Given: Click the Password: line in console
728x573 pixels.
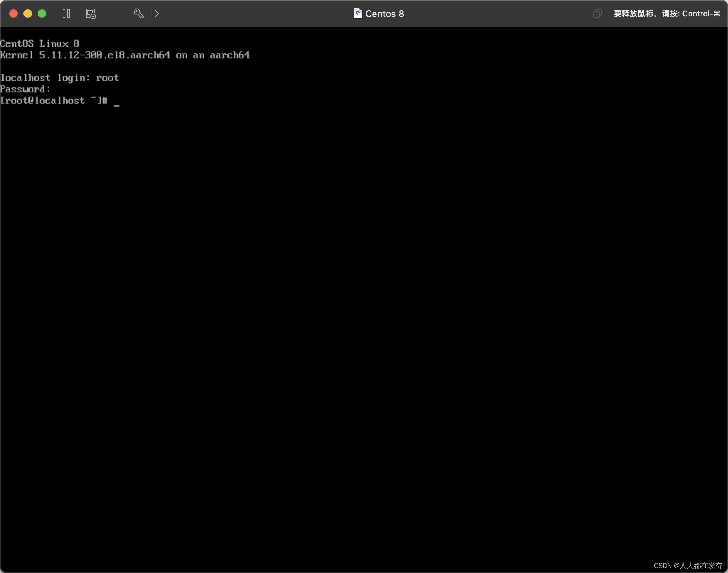Looking at the screenshot, I should click(x=25, y=89).
